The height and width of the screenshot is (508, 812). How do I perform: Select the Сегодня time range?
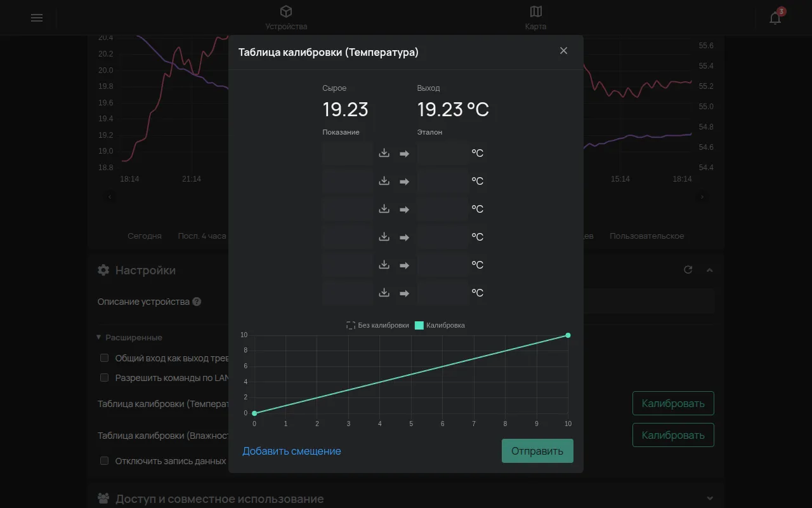[x=145, y=236]
